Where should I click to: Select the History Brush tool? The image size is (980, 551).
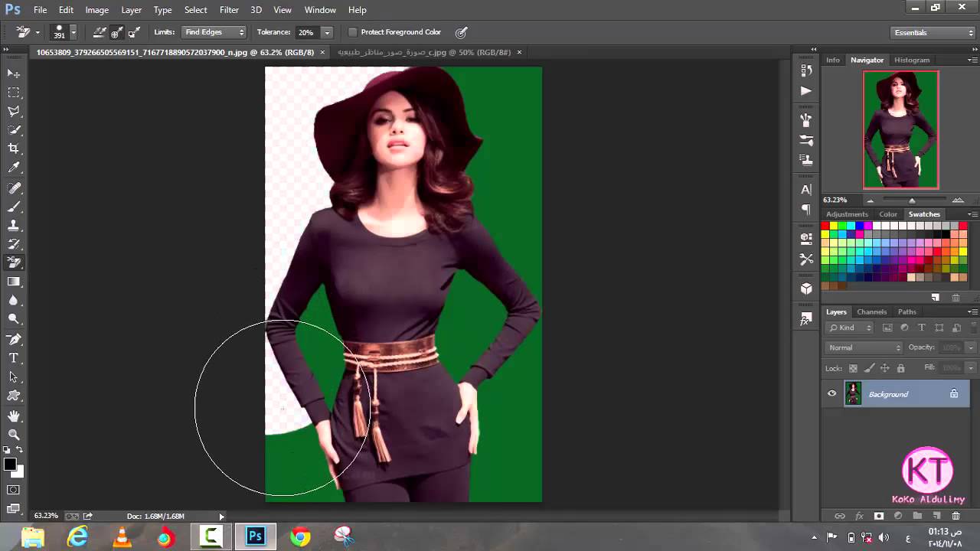(14, 244)
